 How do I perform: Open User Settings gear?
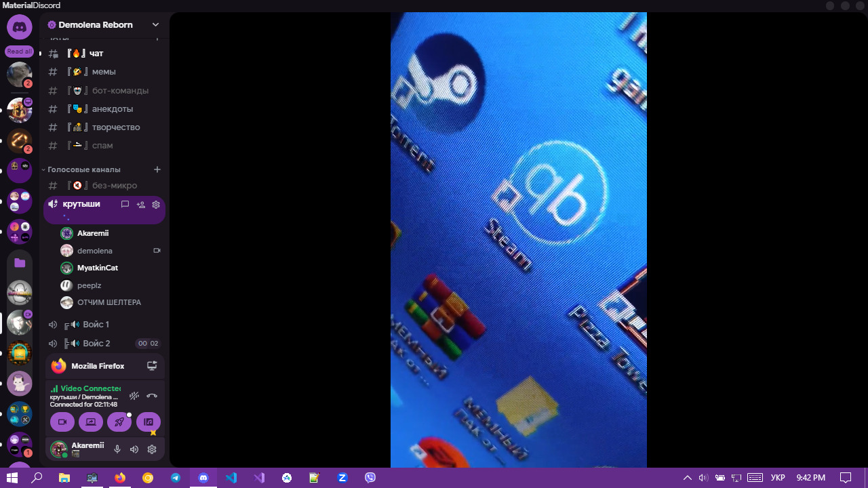152,449
